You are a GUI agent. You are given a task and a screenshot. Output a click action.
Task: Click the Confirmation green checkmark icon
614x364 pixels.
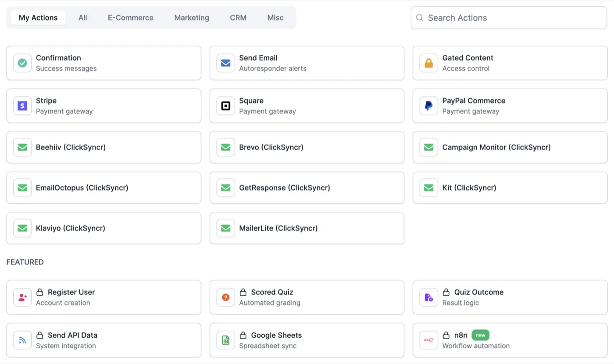(22, 63)
